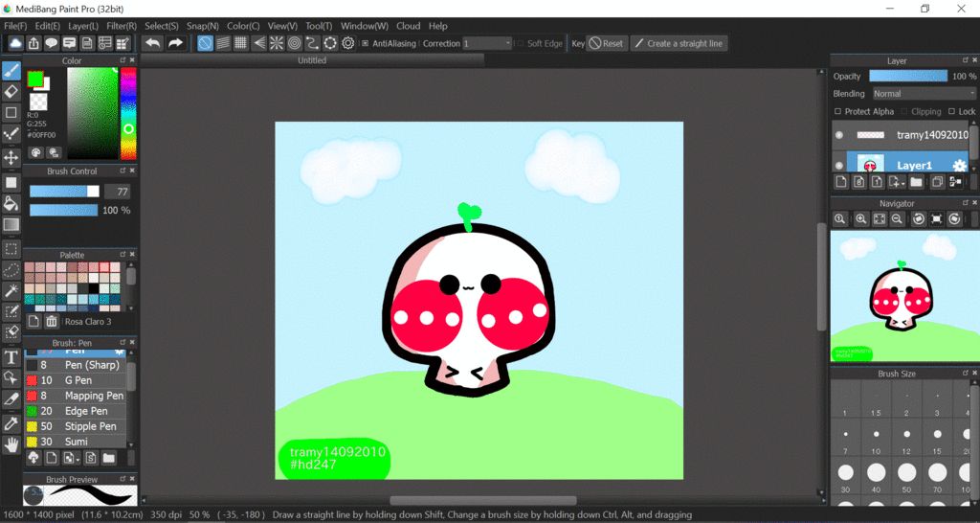Enable the radial snap guide
The image size is (980, 523).
point(277,43)
